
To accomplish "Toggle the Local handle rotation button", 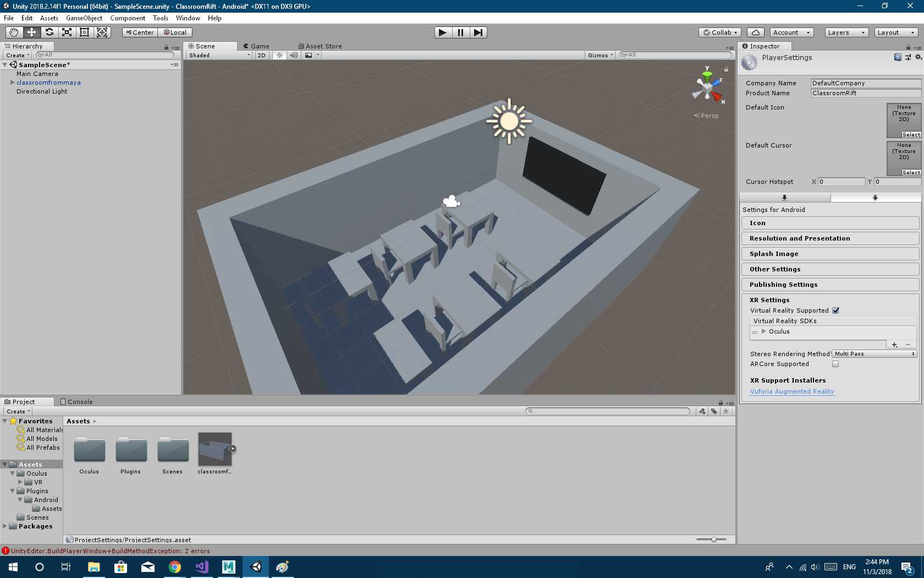I will (175, 32).
